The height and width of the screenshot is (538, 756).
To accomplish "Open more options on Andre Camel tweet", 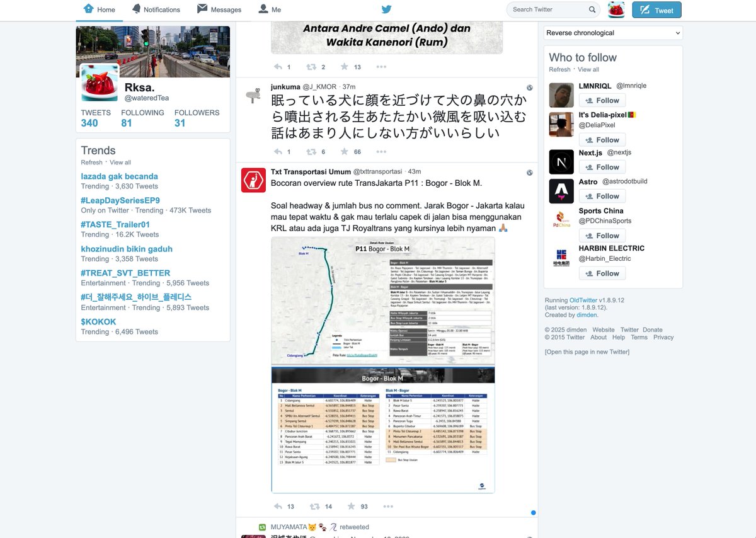I will [x=381, y=67].
